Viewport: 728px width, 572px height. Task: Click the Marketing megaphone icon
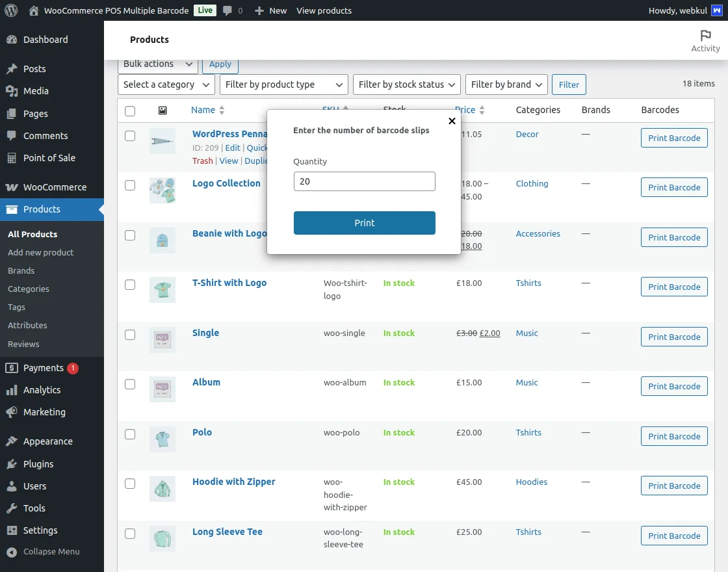coord(12,412)
